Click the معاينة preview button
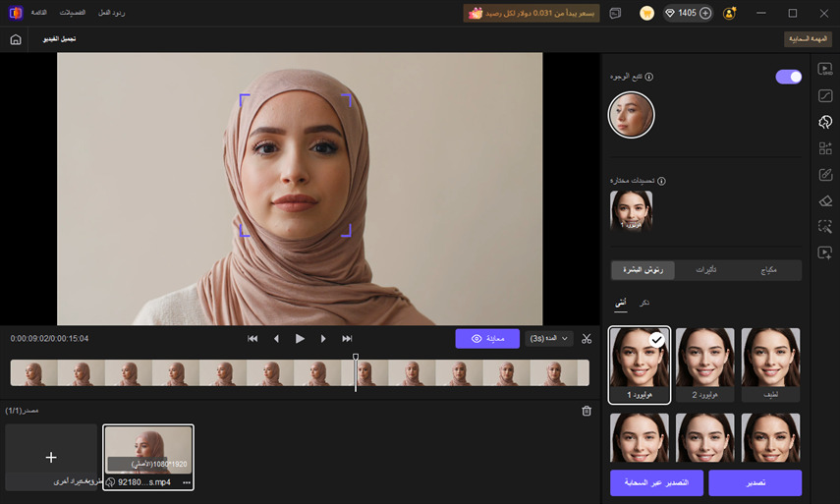Image resolution: width=840 pixels, height=504 pixels. pos(487,339)
